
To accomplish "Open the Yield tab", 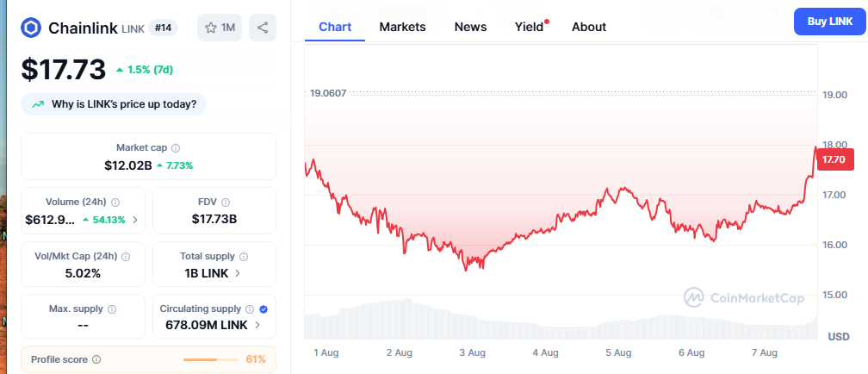I will click(x=530, y=27).
